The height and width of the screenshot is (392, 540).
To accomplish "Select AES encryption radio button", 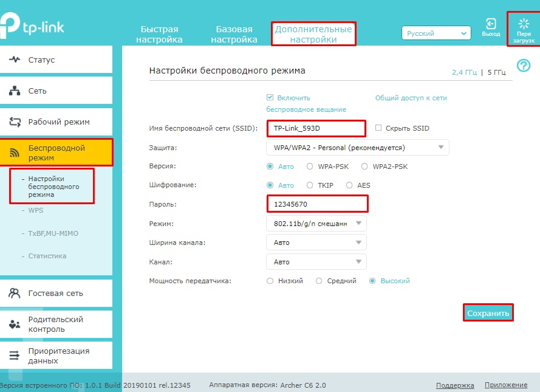I will pyautogui.click(x=349, y=185).
